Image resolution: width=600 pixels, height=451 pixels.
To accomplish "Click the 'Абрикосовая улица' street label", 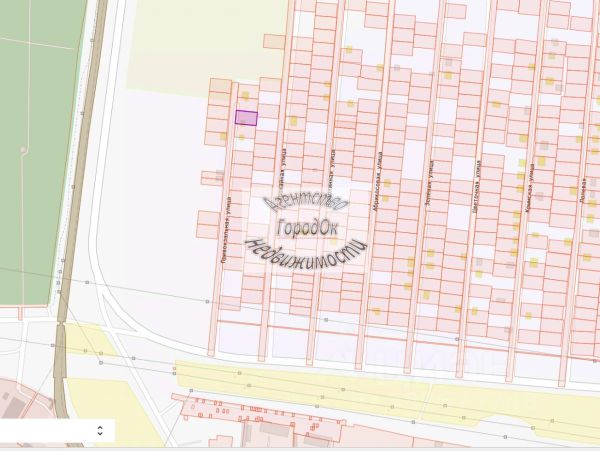I will (x=377, y=182).
